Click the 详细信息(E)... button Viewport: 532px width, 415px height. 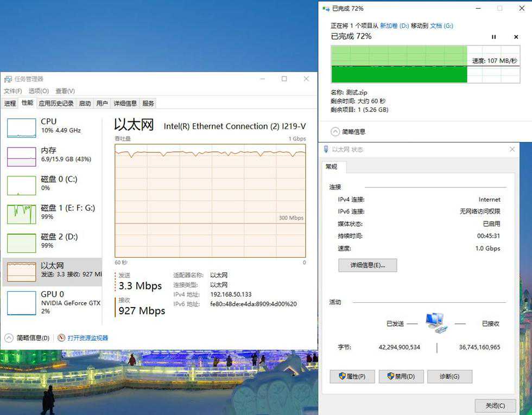[368, 265]
